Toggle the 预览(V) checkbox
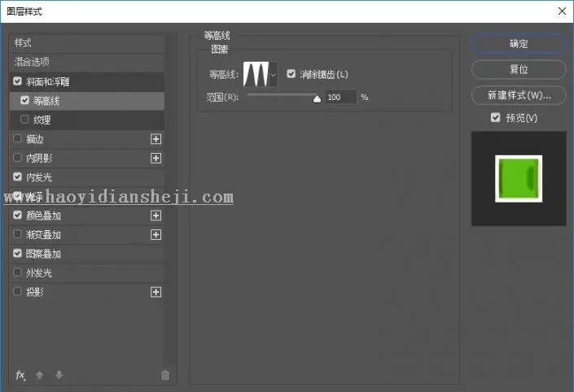Image resolution: width=574 pixels, height=392 pixels. tap(495, 117)
